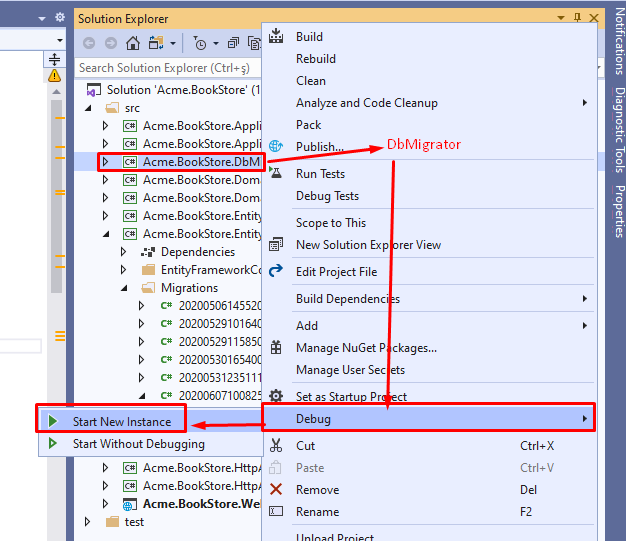Open the Properties side tab
Image resolution: width=626 pixels, height=541 pixels.
(x=619, y=210)
